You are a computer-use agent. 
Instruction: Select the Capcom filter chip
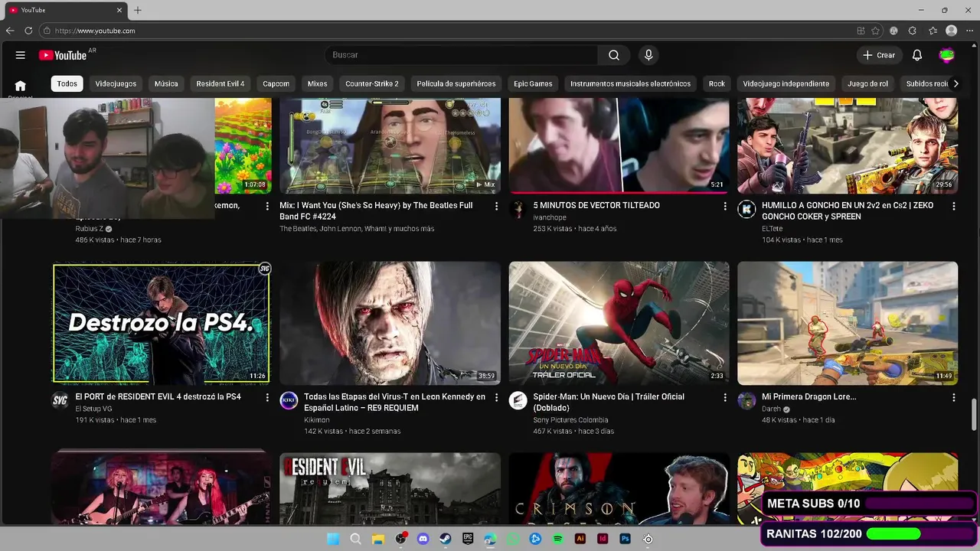click(x=276, y=83)
